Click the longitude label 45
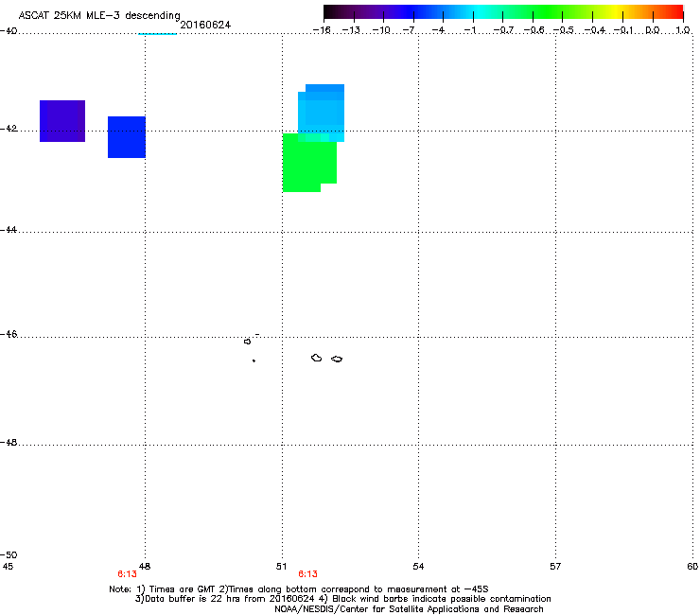 click(x=8, y=567)
